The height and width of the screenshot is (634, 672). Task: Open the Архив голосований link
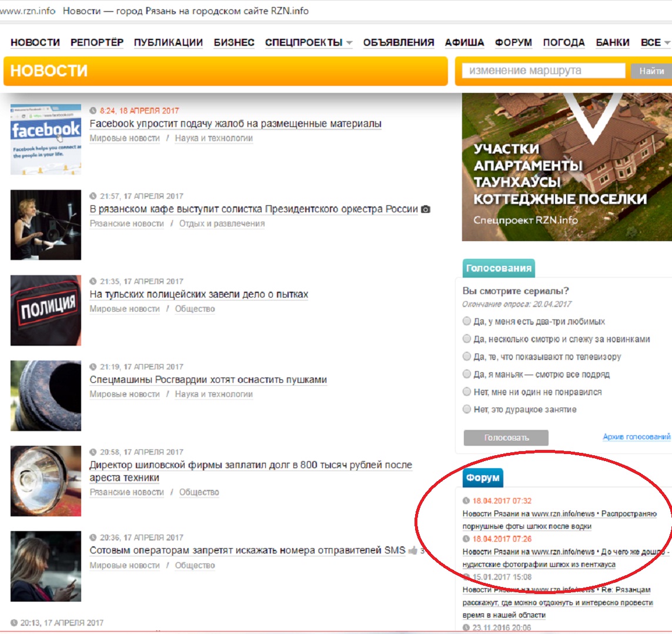pyautogui.click(x=636, y=436)
